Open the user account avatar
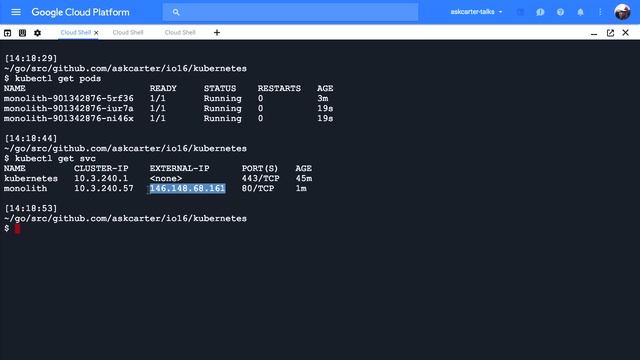Screen dimensions: 640x360 [x=622, y=12]
